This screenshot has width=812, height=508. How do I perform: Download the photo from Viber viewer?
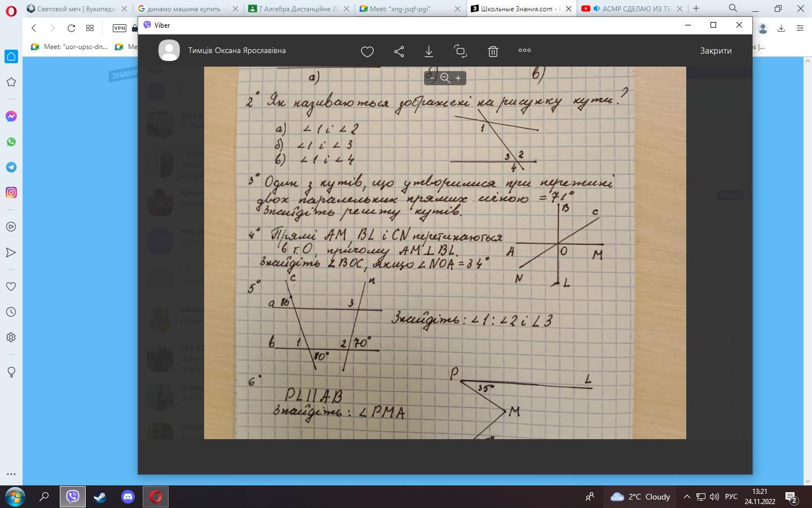[429, 51]
